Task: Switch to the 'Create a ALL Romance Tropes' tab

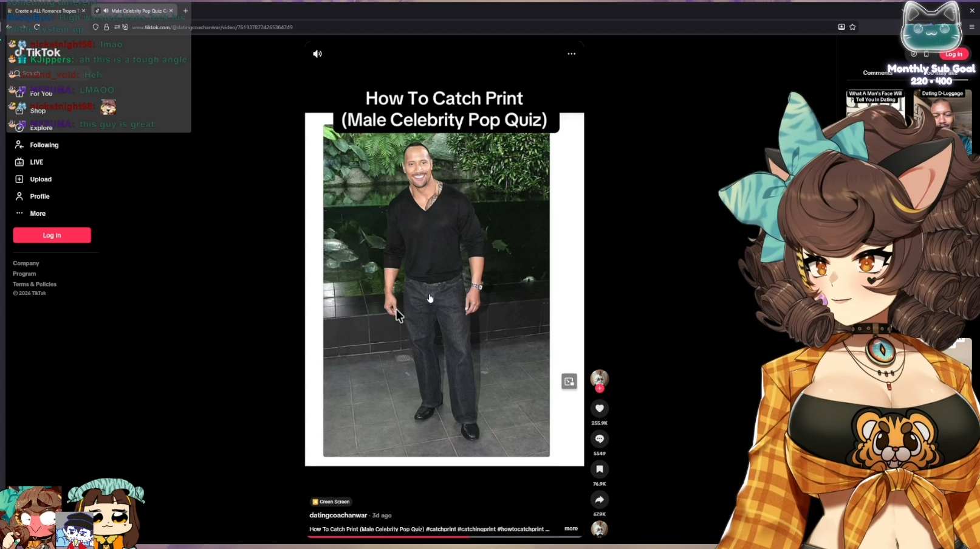Action: pos(46,11)
